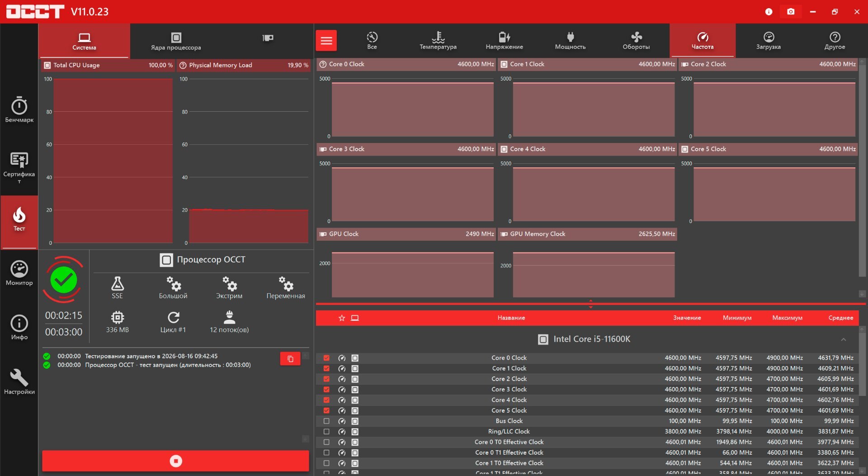868x476 pixels.
Task: Choose the Большой data set option
Action: point(173,288)
